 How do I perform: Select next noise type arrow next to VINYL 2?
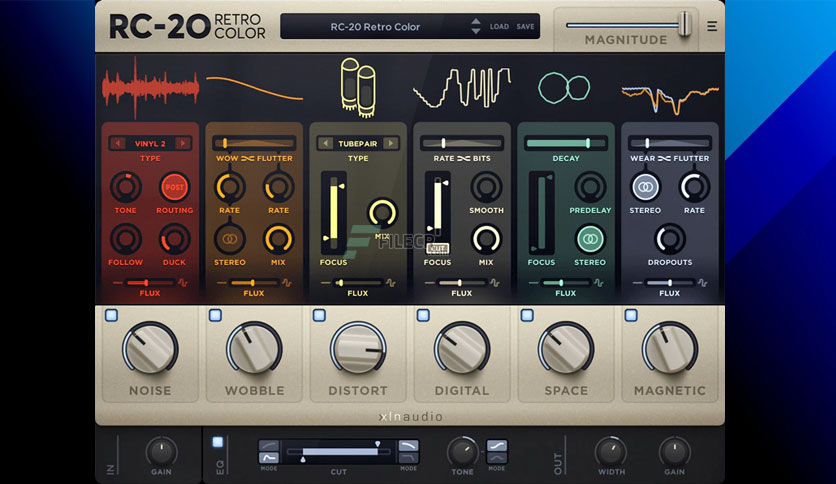click(182, 143)
